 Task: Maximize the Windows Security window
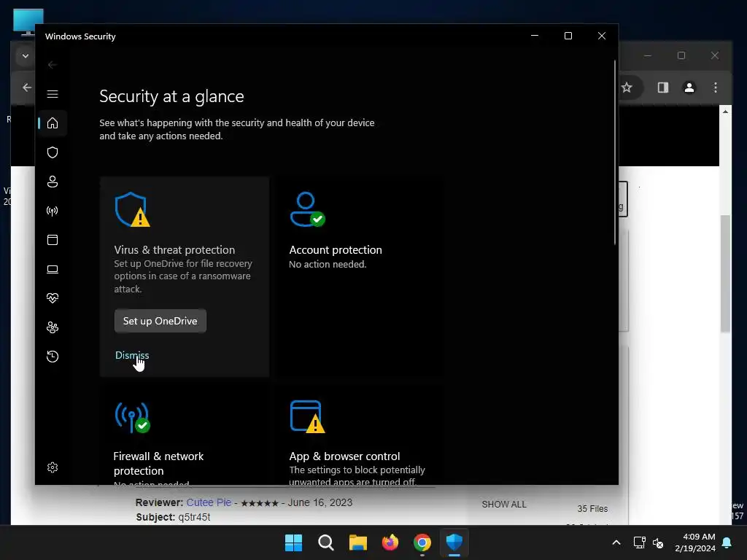click(568, 36)
